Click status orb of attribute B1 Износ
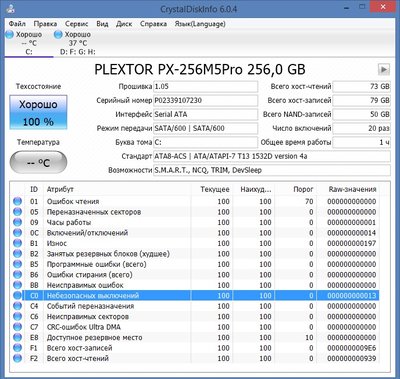 (17, 243)
